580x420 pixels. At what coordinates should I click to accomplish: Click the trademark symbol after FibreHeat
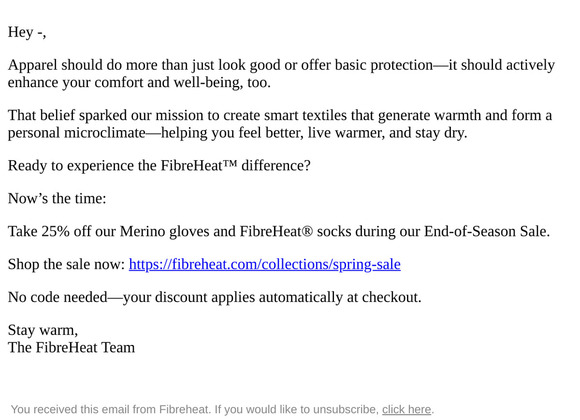(230, 163)
